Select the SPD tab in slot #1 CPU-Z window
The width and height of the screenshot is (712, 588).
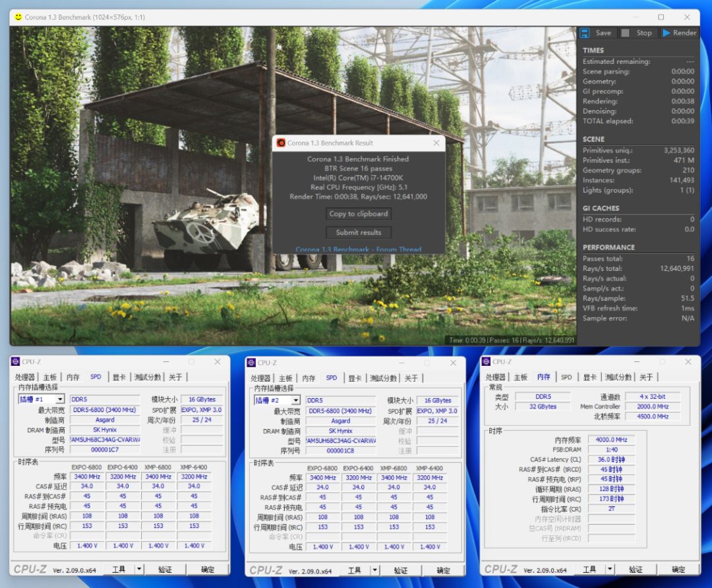click(96, 377)
